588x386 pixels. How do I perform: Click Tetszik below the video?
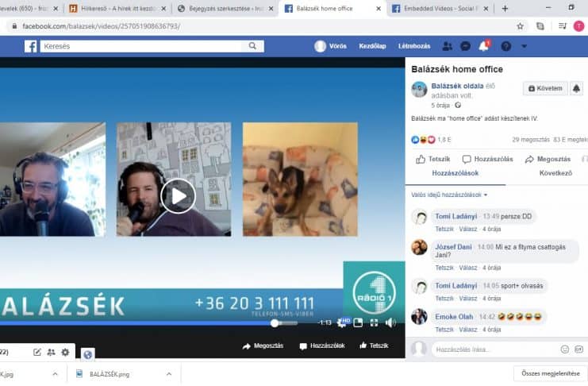374,345
